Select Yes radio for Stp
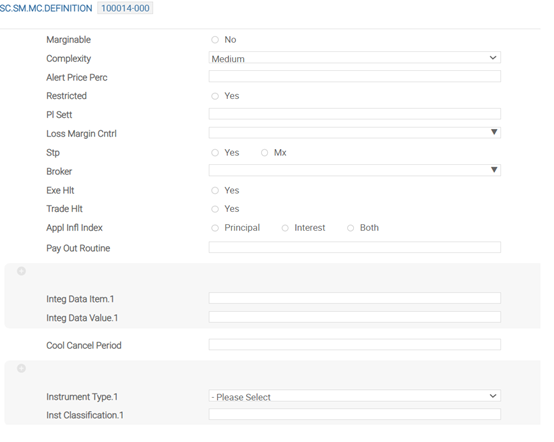Image resolution: width=554 pixels, height=442 pixels. point(215,153)
